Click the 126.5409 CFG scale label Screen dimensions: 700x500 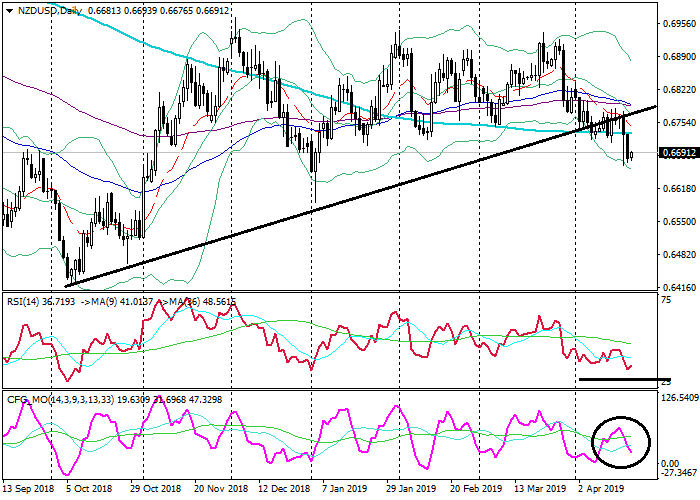[x=677, y=399]
